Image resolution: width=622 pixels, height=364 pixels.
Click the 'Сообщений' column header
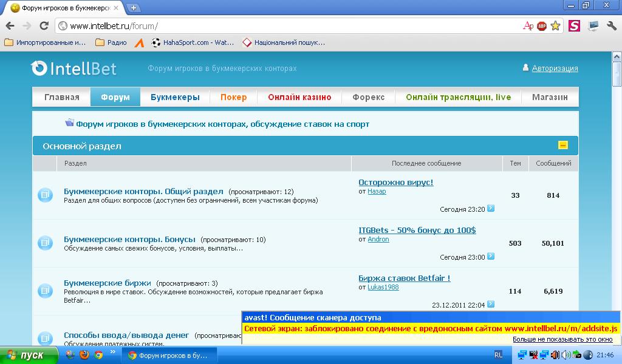pos(553,163)
